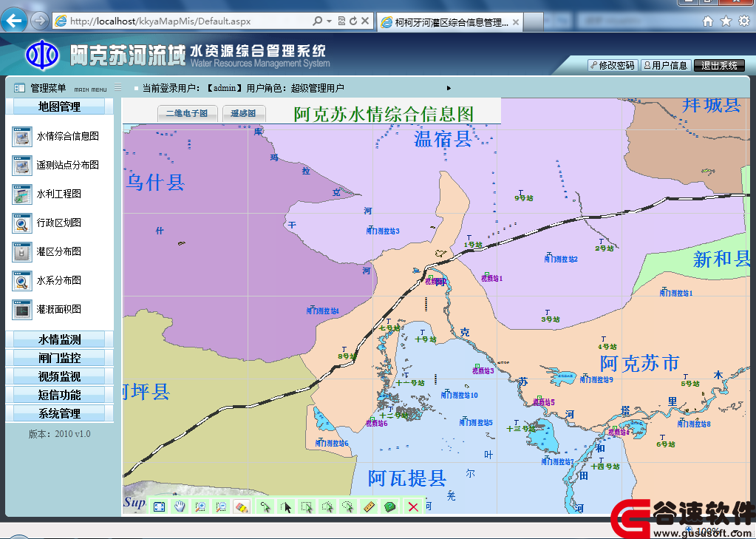This screenshot has height=539, width=756.
Task: Expand the 短信功能 menu section
Action: click(x=59, y=395)
